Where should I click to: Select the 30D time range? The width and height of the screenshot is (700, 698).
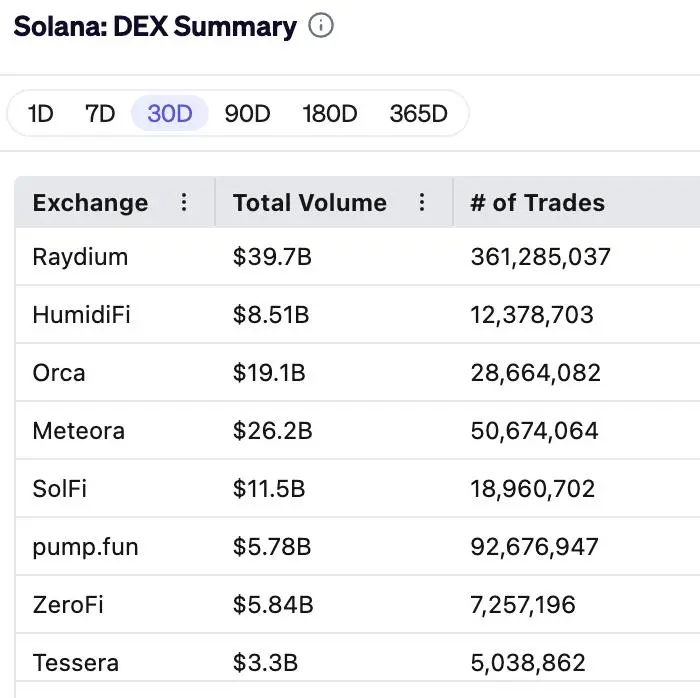(170, 113)
